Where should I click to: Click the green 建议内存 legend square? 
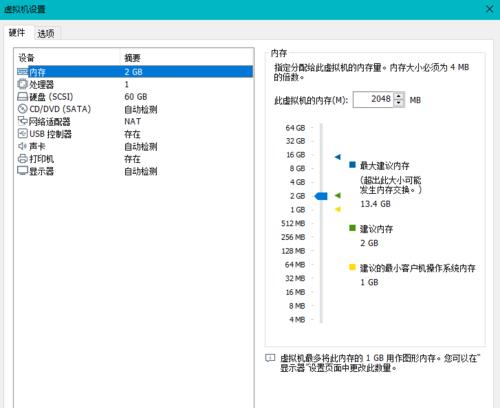(352, 228)
